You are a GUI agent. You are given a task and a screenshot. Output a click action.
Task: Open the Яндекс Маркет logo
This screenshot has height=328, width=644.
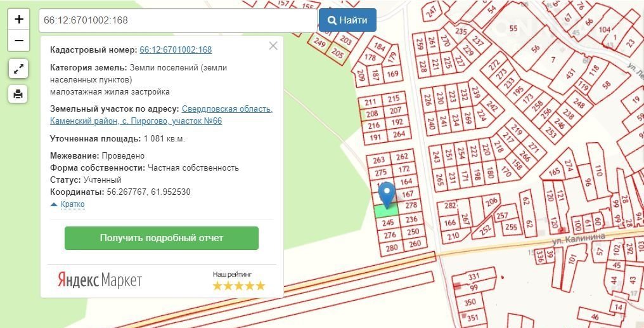tap(100, 280)
